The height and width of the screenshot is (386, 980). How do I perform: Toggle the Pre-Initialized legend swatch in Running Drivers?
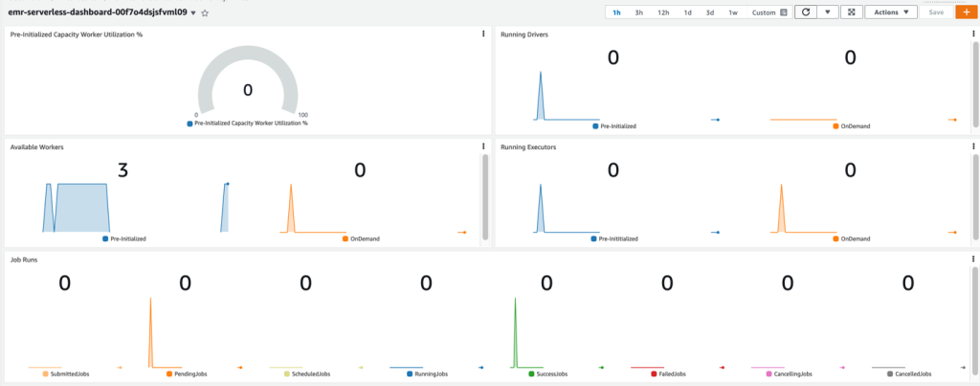[x=595, y=126]
